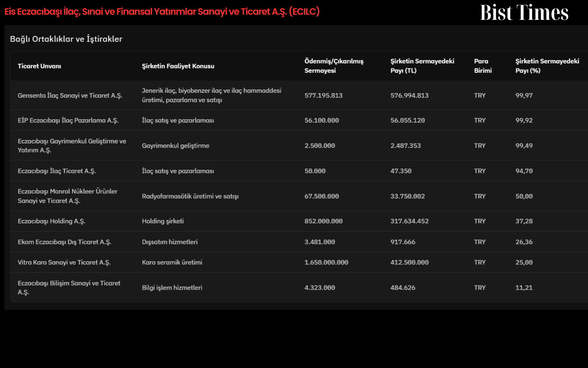This screenshot has width=588, height=368.
Task: Click paid-in capital value 56.100.000
Action: pyautogui.click(x=322, y=120)
